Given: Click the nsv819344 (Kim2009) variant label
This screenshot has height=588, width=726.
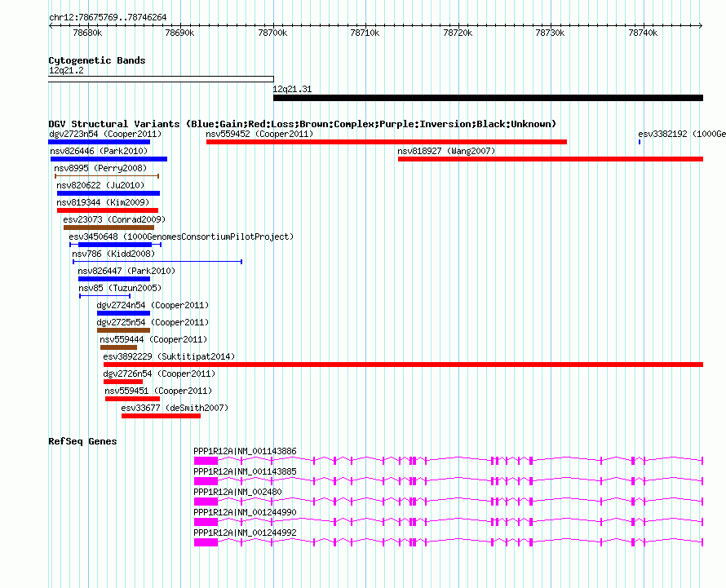Looking at the screenshot, I should point(103,202).
